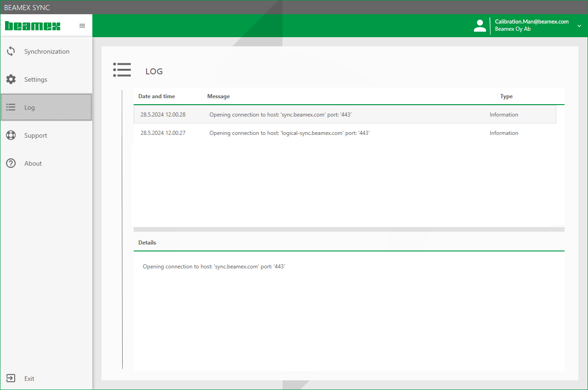Open the Synchronization menu item
This screenshot has width=588, height=390.
pyautogui.click(x=46, y=51)
